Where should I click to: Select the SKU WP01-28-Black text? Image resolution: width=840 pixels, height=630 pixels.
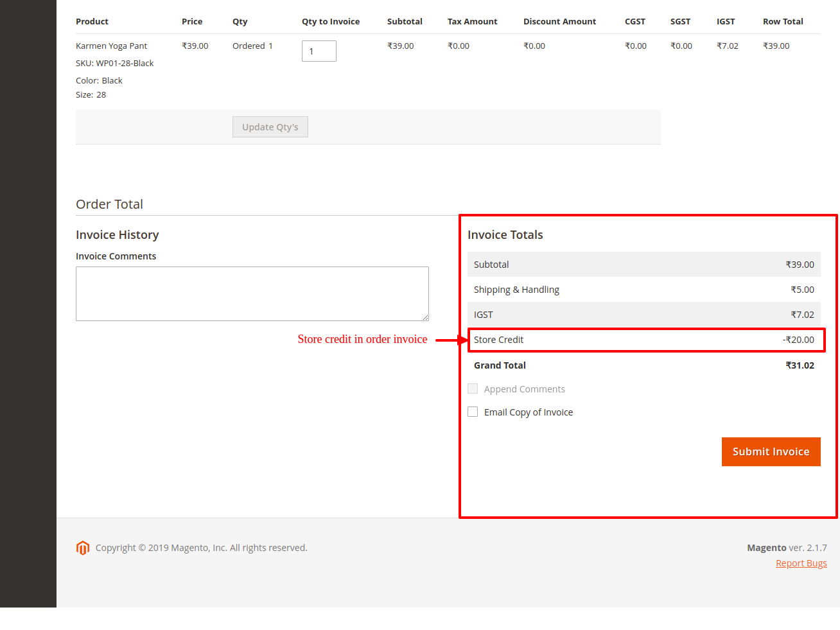115,64
